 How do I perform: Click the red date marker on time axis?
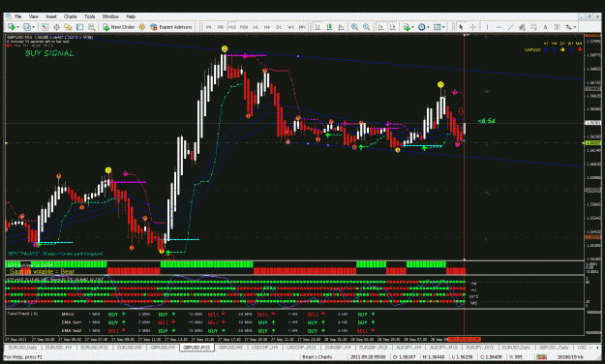pyautogui.click(x=464, y=339)
